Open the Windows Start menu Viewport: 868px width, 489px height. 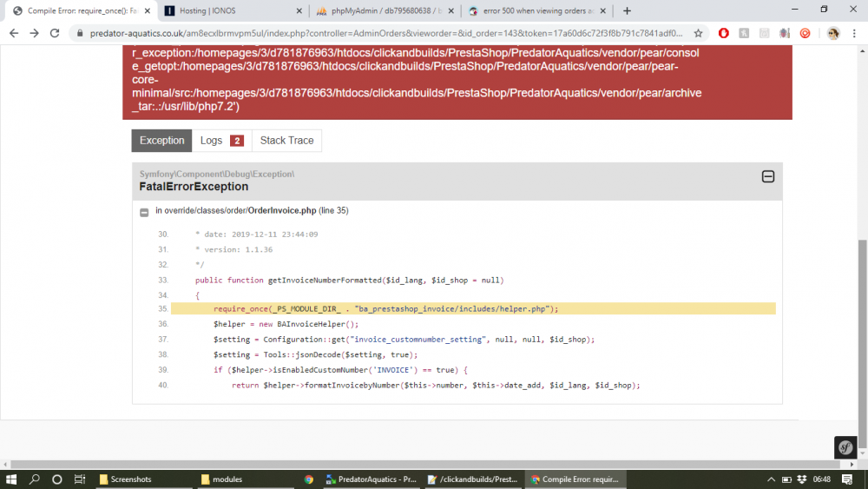(11, 479)
